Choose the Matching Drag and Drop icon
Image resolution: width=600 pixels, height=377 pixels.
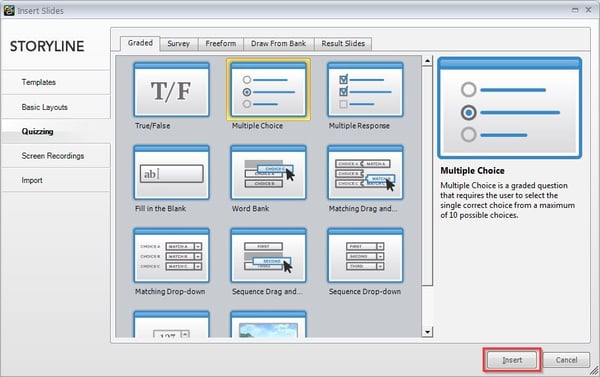coord(365,172)
